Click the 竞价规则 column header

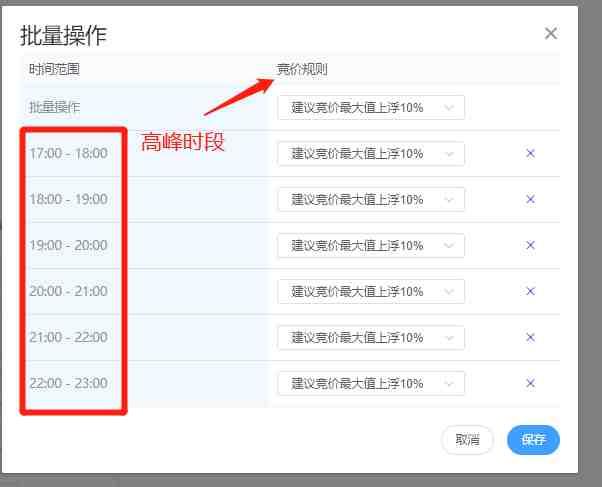302,70
